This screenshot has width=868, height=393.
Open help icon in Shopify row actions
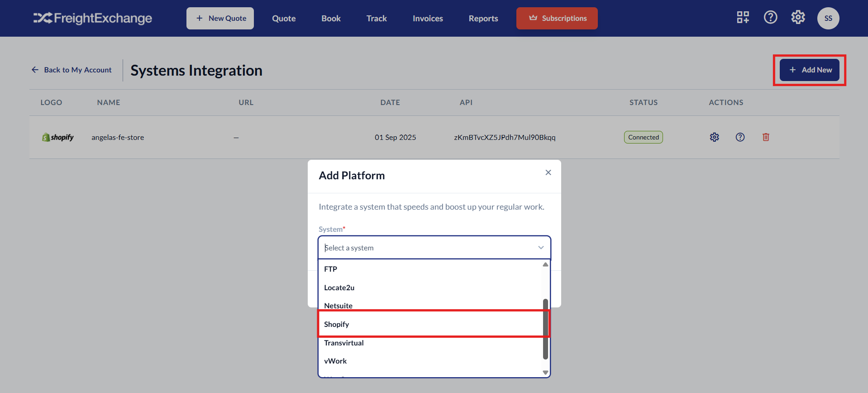(x=740, y=137)
